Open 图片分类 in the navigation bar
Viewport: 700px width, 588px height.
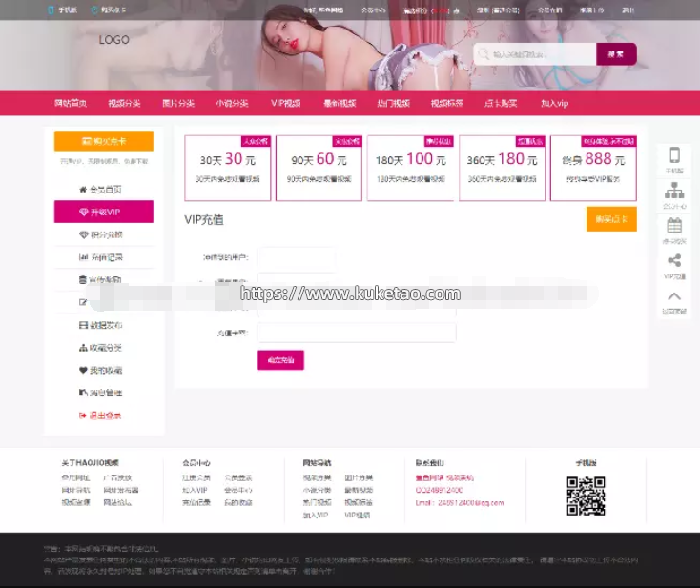[178, 104]
